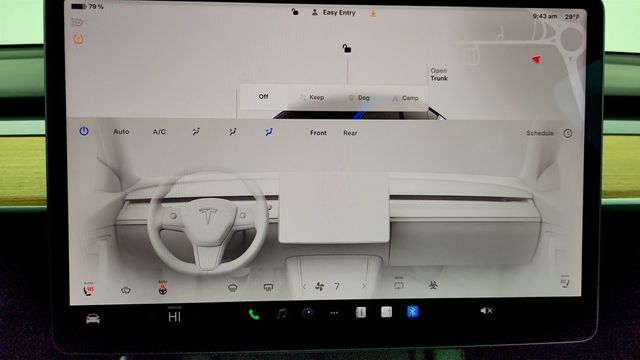Screen dimensions: 640x360
Task: Tap the headlight indicator icon
Action: [77, 22]
